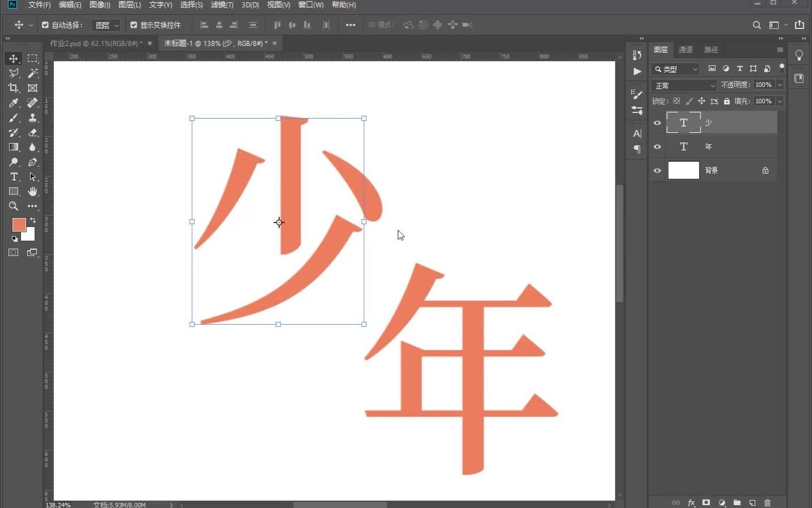812x508 pixels.
Task: Toggle lock transparent pixels
Action: click(676, 101)
